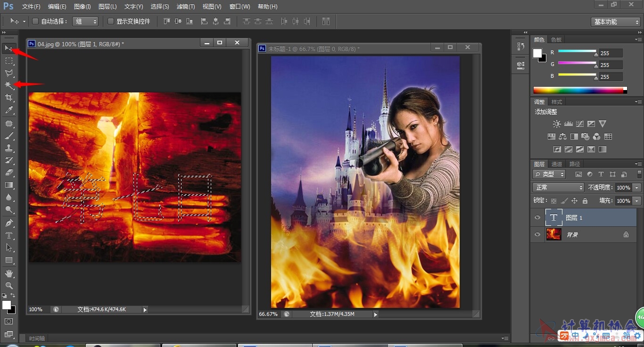Select the Rectangular Marquee tool

click(8, 61)
